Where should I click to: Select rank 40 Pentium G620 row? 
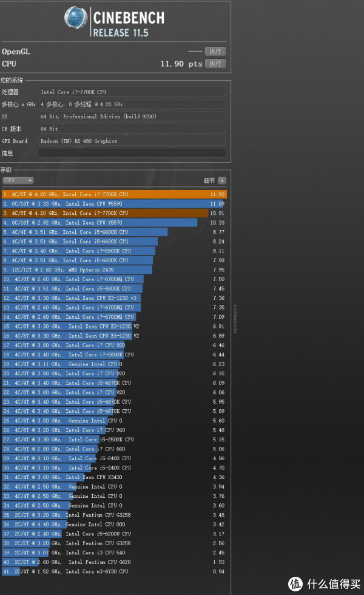pyautogui.click(x=114, y=562)
